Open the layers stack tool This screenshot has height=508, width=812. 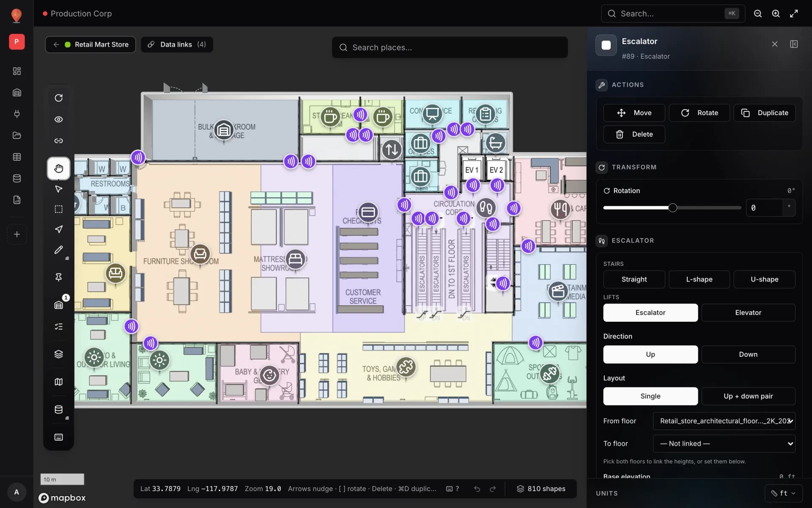point(58,354)
